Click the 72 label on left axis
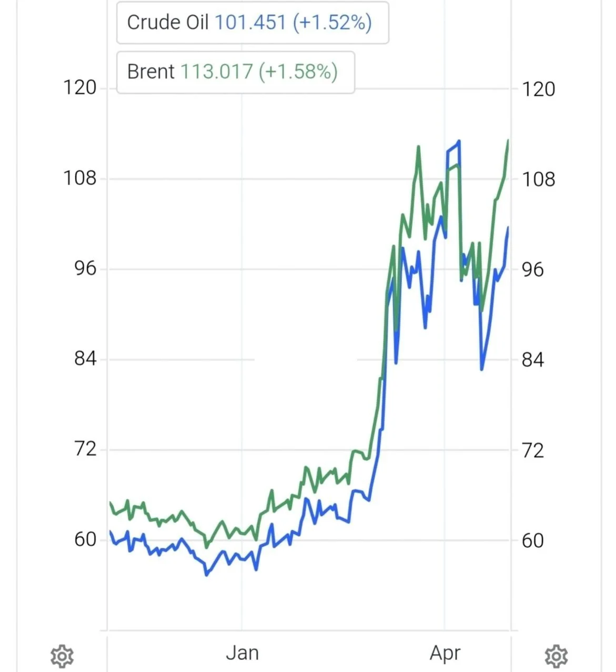This screenshot has height=672, width=616. (85, 449)
